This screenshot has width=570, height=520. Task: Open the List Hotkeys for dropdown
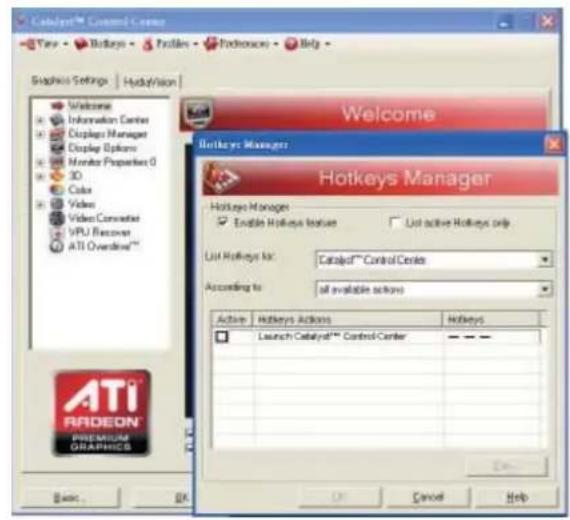pyautogui.click(x=544, y=260)
